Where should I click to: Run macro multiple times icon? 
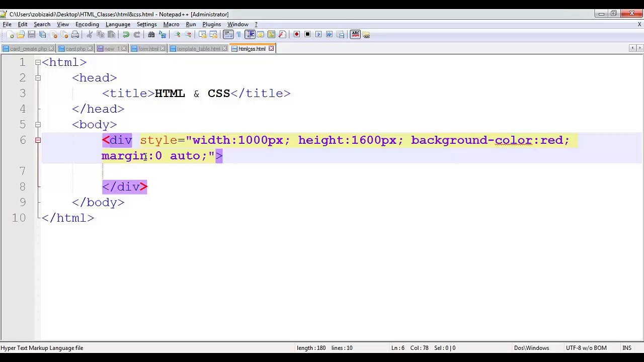click(x=330, y=34)
